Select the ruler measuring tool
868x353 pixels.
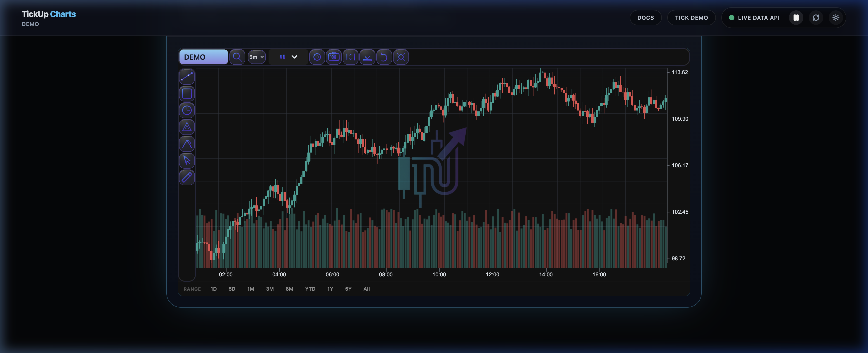187,177
